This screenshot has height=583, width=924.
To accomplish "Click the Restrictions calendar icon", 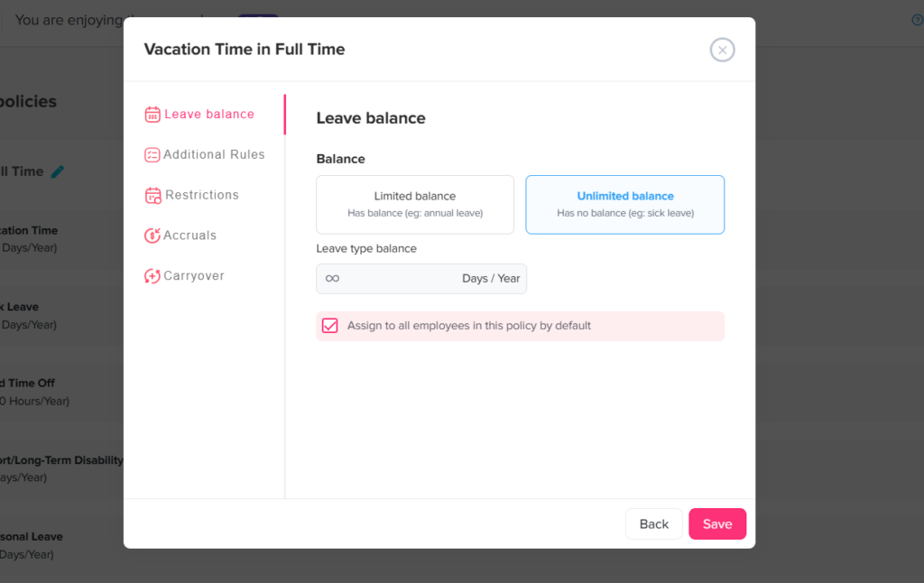I will pyautogui.click(x=152, y=195).
